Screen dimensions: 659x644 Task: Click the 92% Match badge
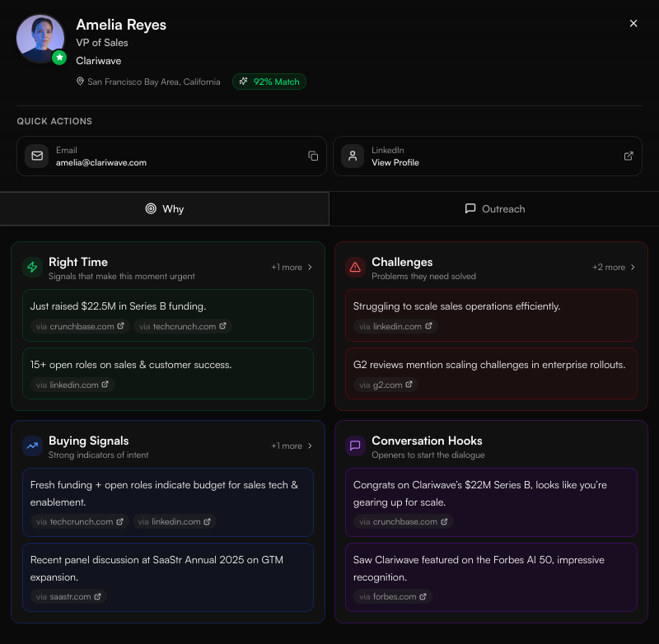pos(269,82)
